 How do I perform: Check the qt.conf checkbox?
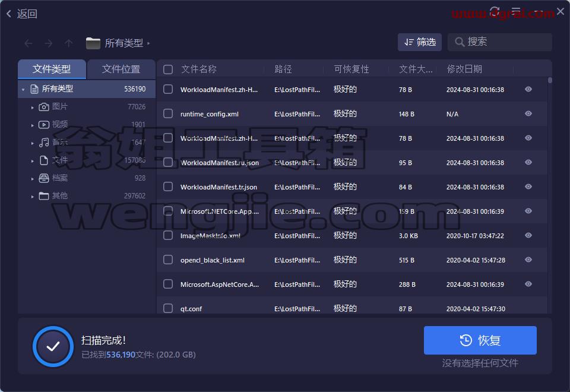(x=168, y=308)
